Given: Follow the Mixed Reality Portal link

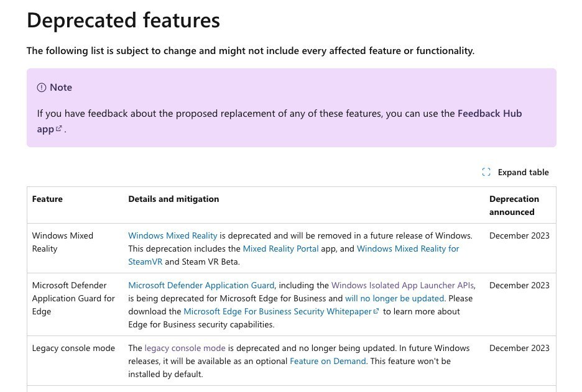Looking at the screenshot, I should click(280, 248).
